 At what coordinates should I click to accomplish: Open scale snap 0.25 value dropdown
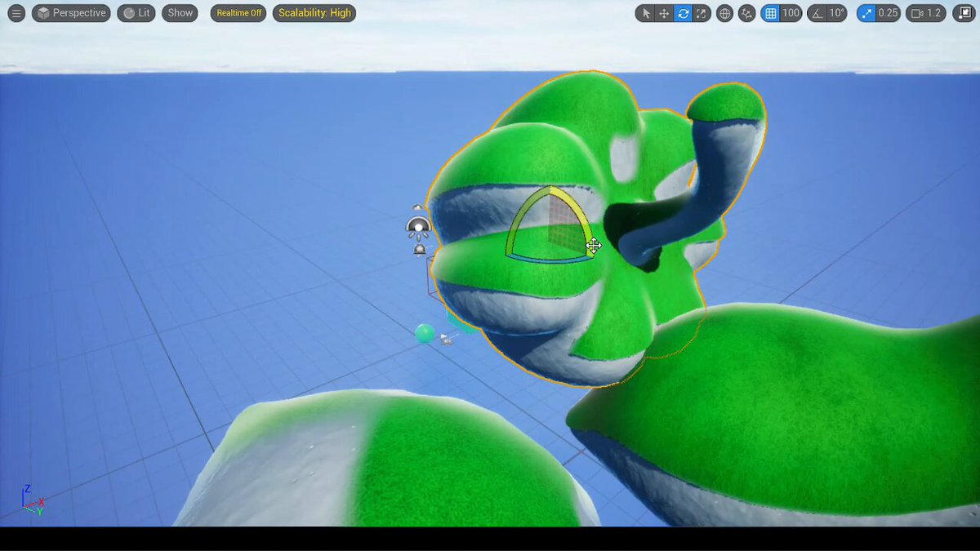[889, 13]
